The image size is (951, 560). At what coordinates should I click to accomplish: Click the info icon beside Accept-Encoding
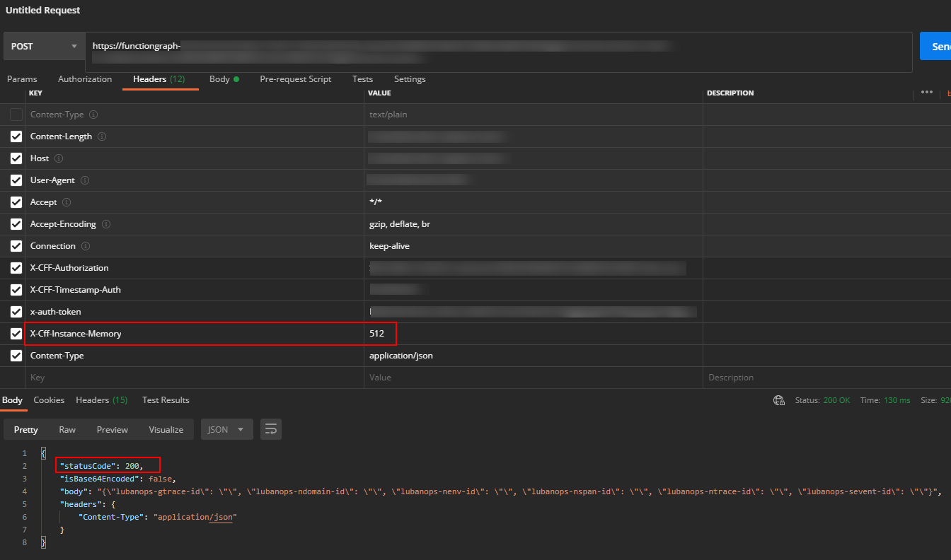pyautogui.click(x=106, y=224)
